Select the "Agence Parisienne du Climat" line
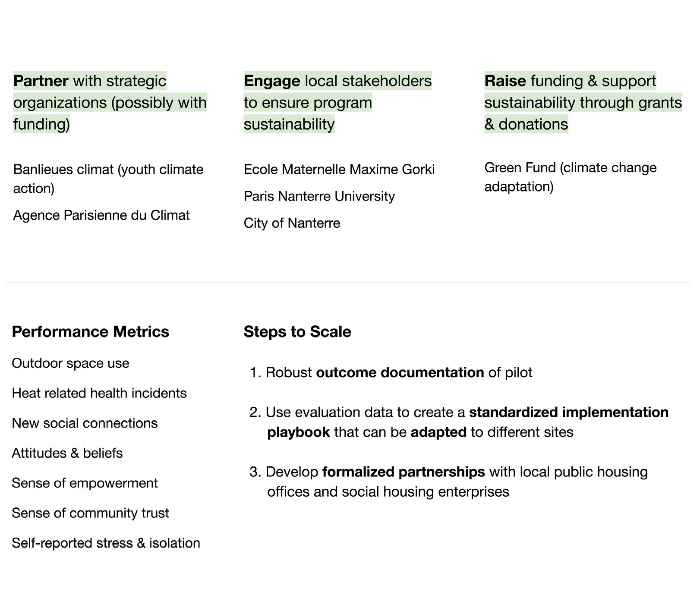 [101, 215]
